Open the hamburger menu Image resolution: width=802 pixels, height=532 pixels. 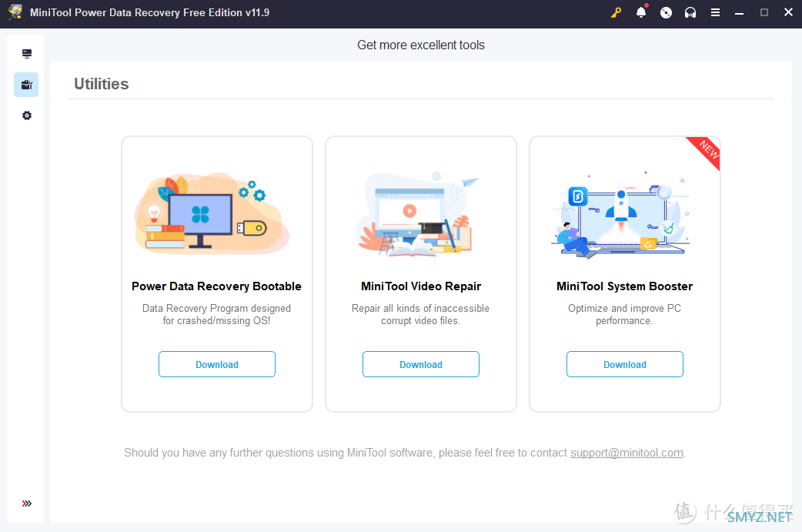(715, 13)
